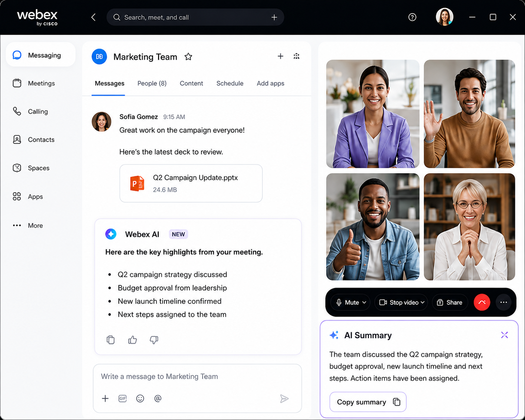Click the 'Next steps assigned to the team' bullet

click(x=172, y=314)
